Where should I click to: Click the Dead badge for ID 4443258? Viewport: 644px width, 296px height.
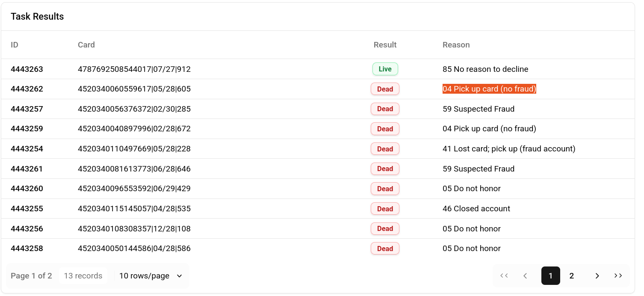385,249
